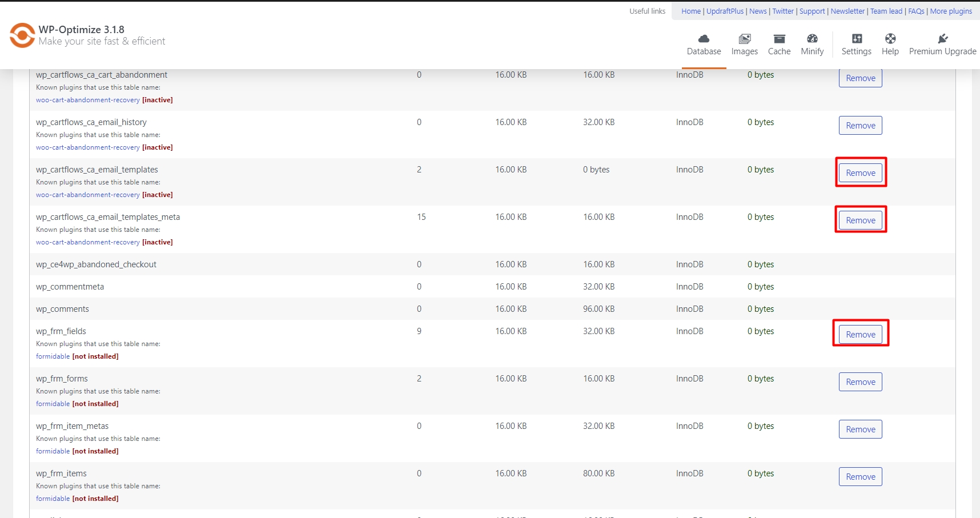The image size is (980, 518).
Task: Open the Team lead link
Action: [886, 11]
